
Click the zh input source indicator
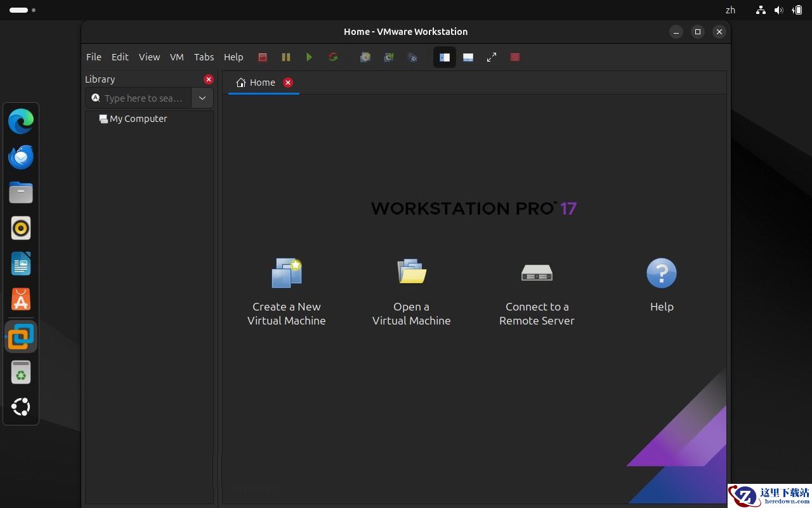[x=730, y=10]
